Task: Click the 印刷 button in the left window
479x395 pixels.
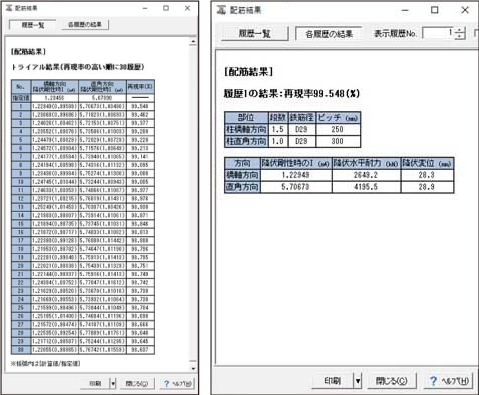Action: click(x=95, y=384)
